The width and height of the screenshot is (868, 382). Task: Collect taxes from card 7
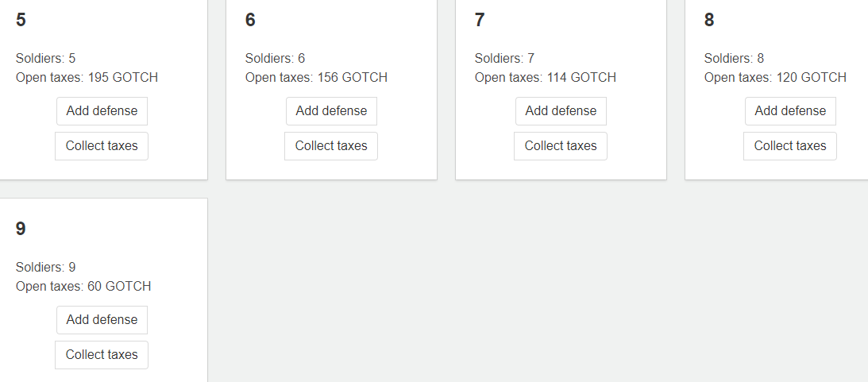[x=561, y=146]
